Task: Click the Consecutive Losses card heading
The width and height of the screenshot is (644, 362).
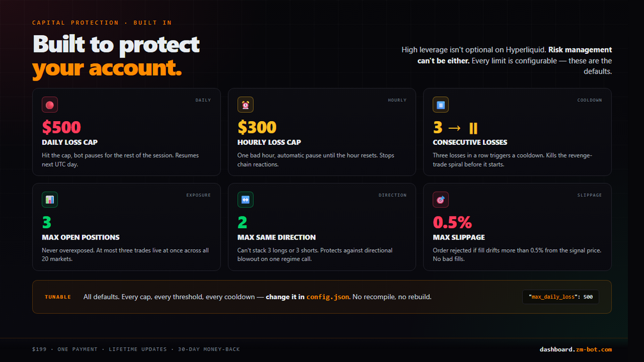Action: pyautogui.click(x=470, y=142)
